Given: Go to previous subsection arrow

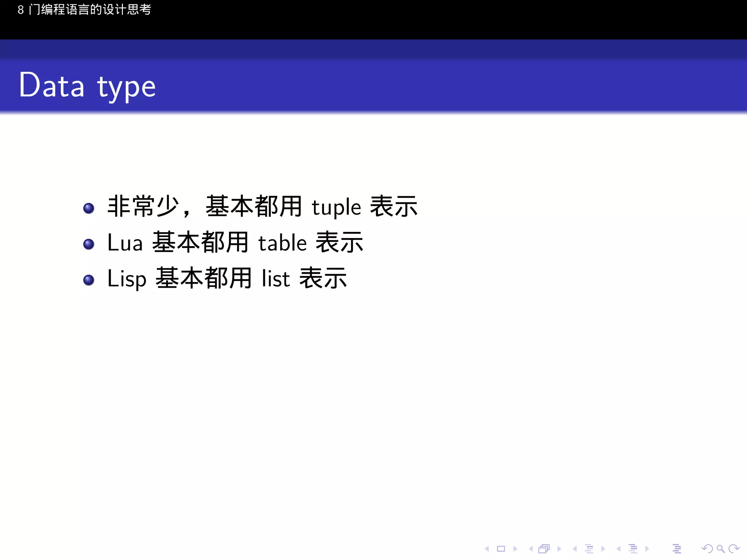Looking at the screenshot, I should point(575,549).
